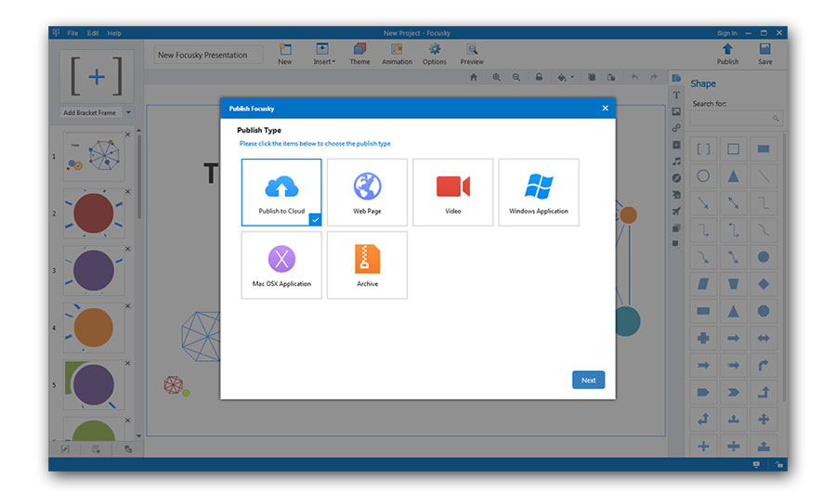
Task: Click the Home icon in canvas toolbar
Action: (x=474, y=77)
